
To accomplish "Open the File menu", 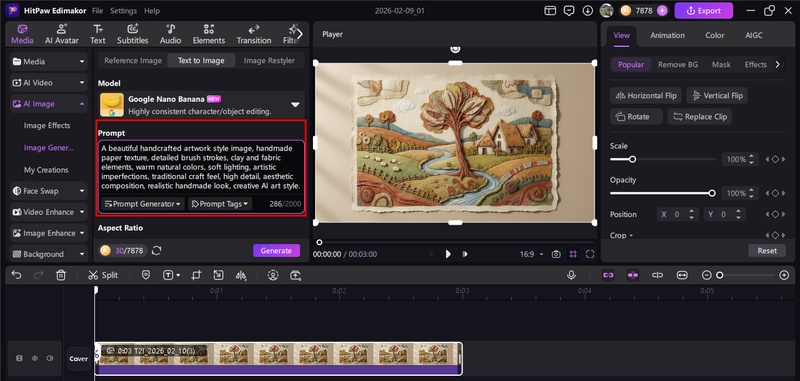I will (97, 11).
